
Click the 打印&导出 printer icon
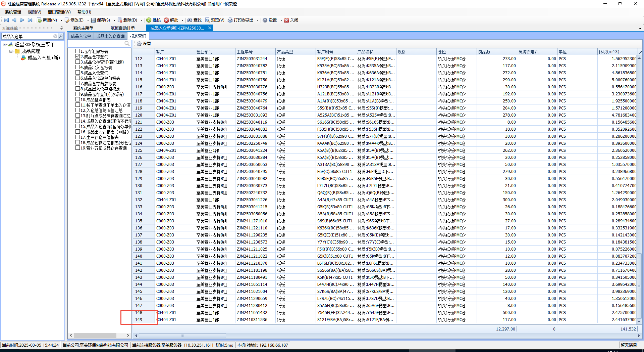pyautogui.click(x=230, y=20)
